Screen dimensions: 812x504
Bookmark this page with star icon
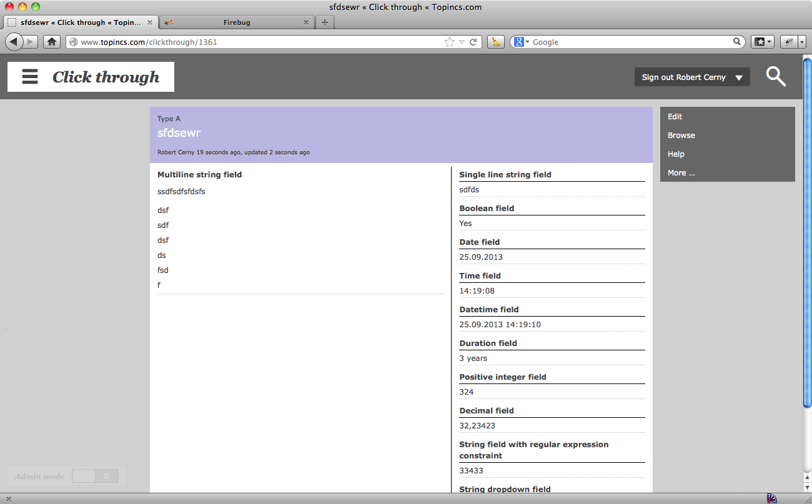pos(449,42)
